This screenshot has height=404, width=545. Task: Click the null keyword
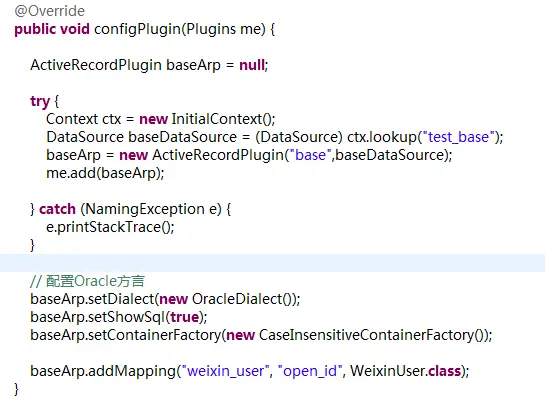point(252,65)
